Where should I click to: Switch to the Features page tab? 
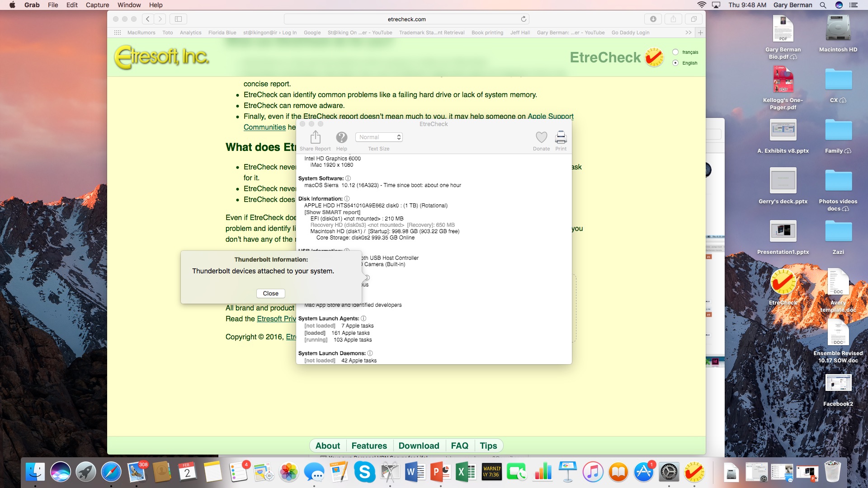pyautogui.click(x=369, y=446)
